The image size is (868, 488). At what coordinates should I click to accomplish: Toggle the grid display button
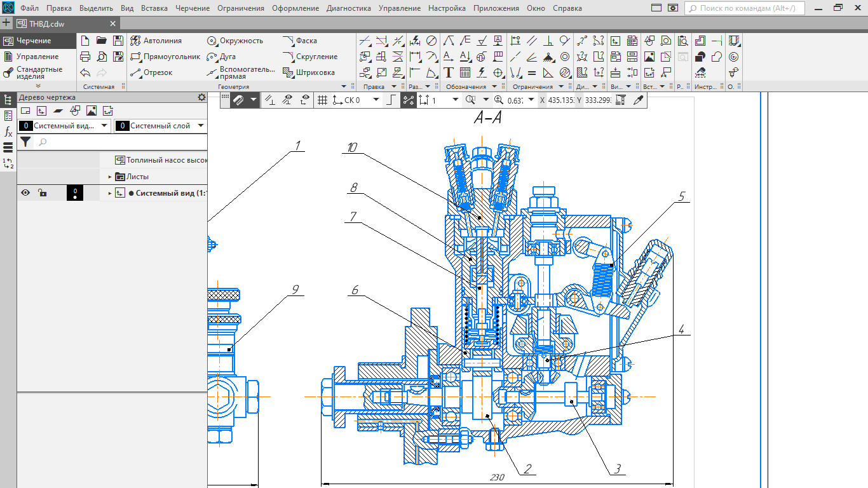point(322,100)
